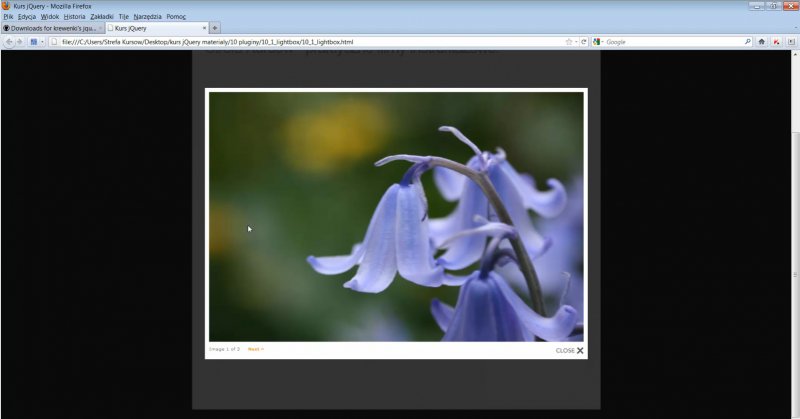
Task: Click the browser Back arrow button
Action: [8, 42]
